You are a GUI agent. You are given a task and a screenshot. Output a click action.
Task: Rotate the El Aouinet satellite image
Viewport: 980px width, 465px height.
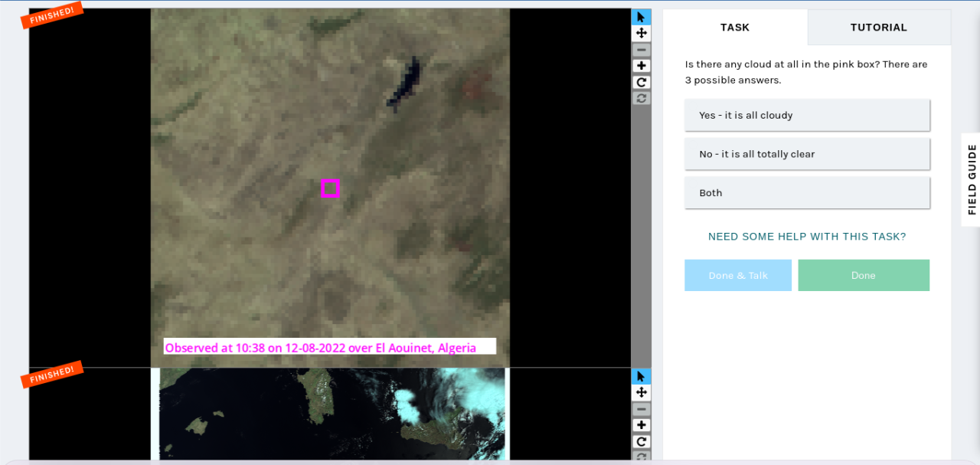click(x=642, y=82)
